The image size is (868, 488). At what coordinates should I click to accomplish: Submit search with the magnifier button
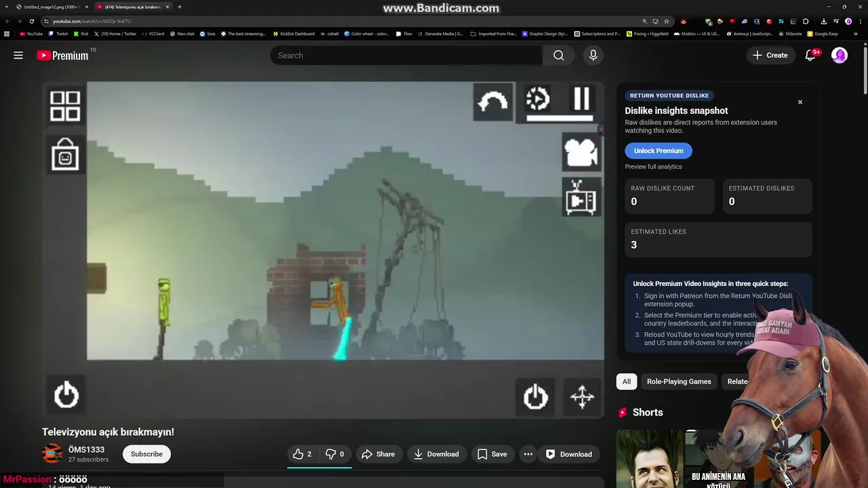click(x=559, y=56)
